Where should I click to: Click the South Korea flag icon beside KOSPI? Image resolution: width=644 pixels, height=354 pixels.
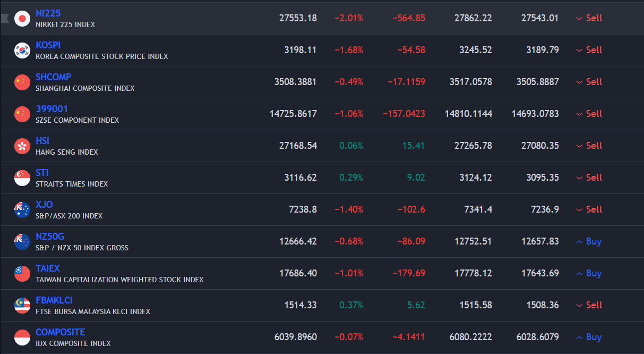click(x=22, y=50)
